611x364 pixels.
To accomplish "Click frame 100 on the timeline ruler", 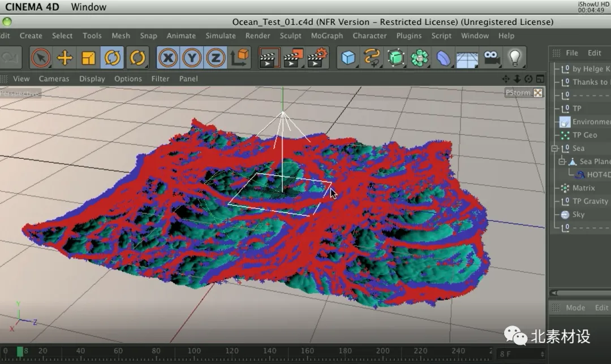I will coord(194,351).
